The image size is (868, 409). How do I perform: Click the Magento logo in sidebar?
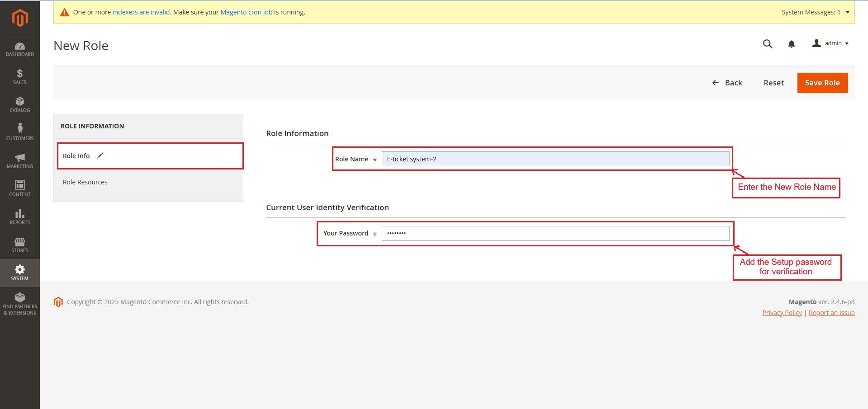point(20,18)
